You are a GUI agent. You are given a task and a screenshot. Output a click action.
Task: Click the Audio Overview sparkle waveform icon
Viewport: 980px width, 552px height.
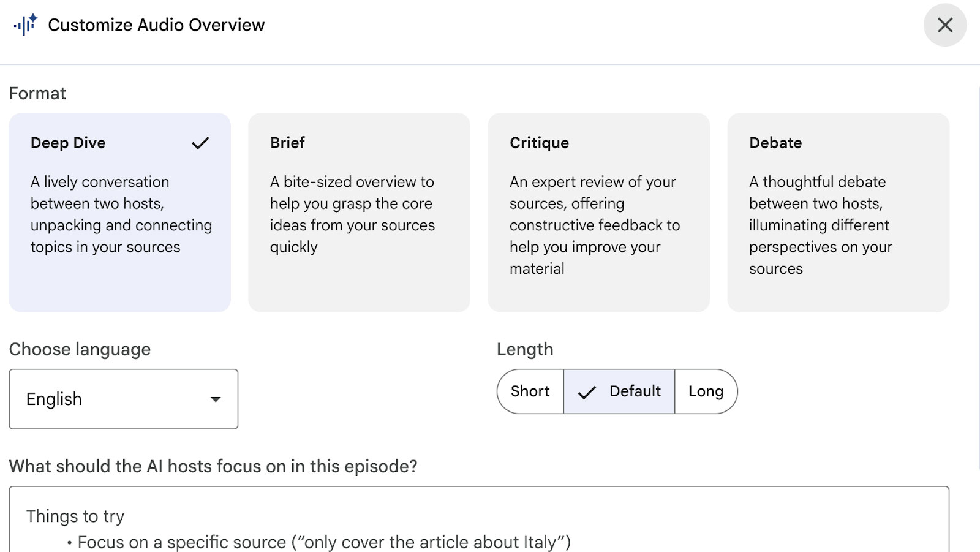[25, 25]
